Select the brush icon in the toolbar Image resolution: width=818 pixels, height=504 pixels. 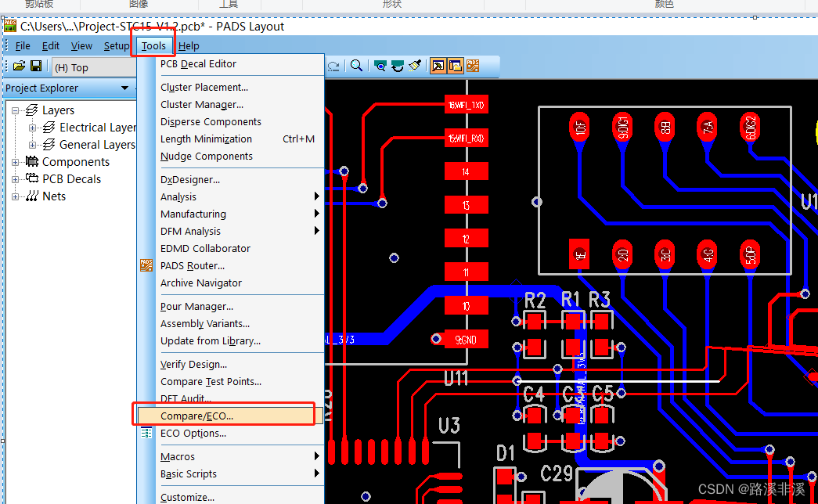(415, 66)
